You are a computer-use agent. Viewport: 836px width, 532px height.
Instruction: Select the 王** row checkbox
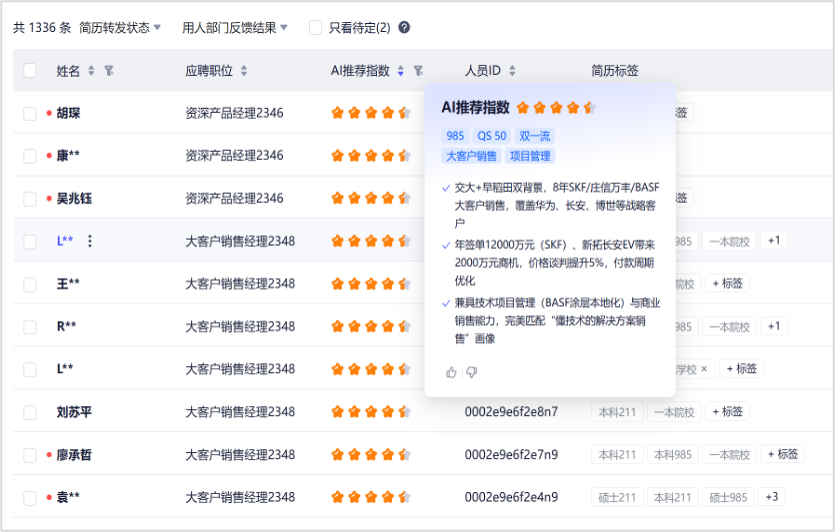point(30,284)
